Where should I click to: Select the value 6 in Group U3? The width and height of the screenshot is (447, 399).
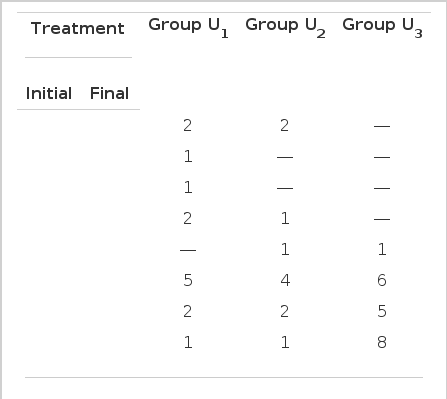[x=382, y=280]
